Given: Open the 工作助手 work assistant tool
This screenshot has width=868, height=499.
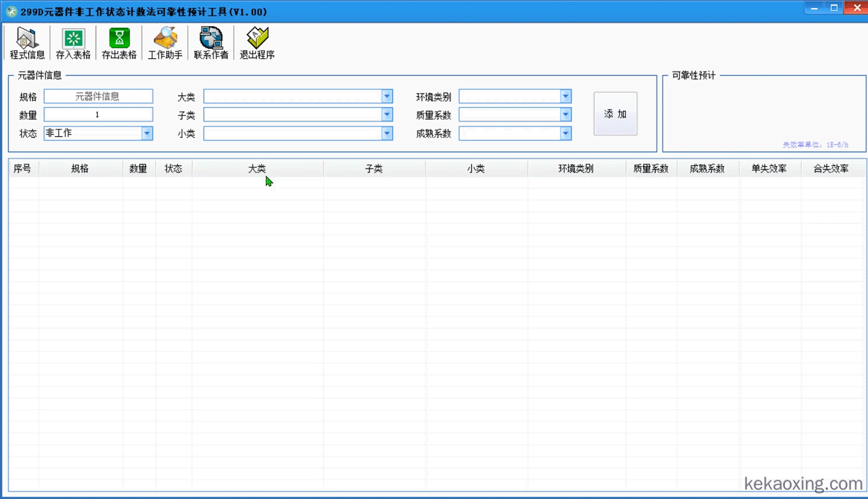Looking at the screenshot, I should point(165,43).
